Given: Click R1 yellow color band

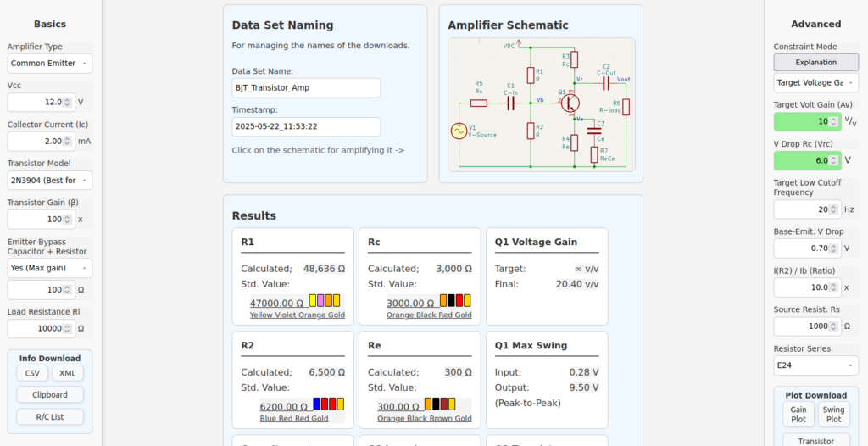Looking at the screenshot, I should pyautogui.click(x=313, y=300).
